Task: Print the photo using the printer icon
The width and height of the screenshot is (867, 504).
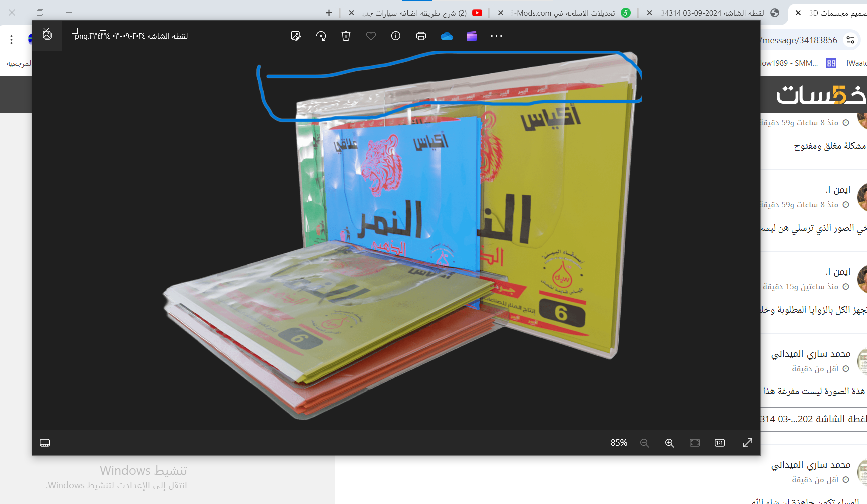Action: pos(421,36)
